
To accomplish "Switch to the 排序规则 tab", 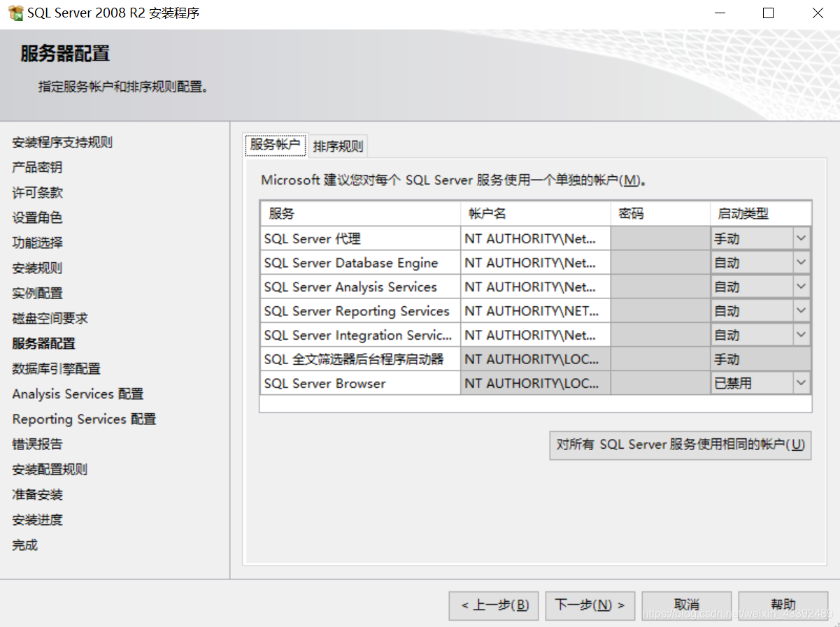I will coord(338,147).
